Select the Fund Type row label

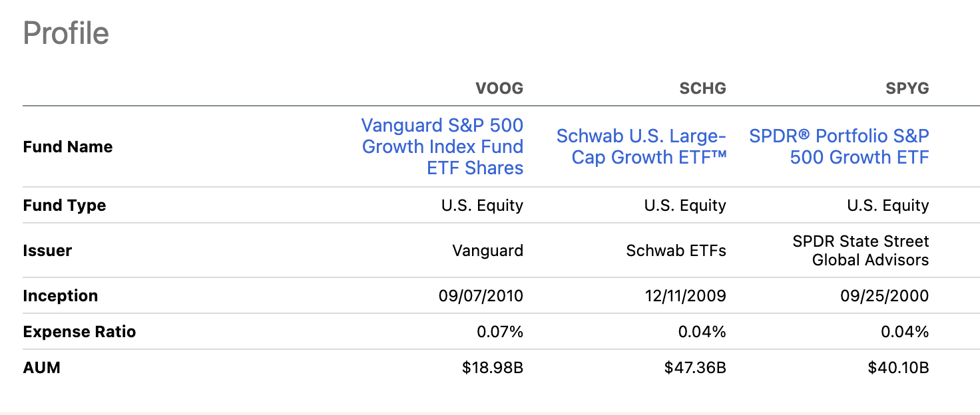pyautogui.click(x=65, y=206)
